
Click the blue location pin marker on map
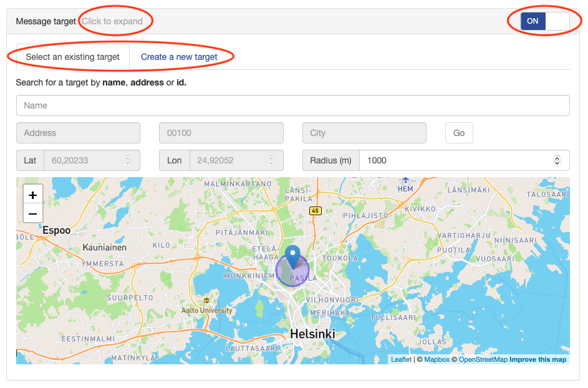pyautogui.click(x=292, y=256)
